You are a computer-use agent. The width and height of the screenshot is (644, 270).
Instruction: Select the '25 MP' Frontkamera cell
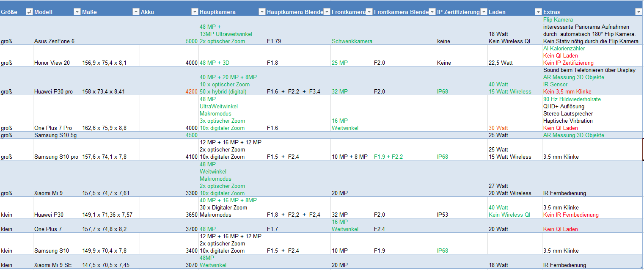(x=352, y=55)
